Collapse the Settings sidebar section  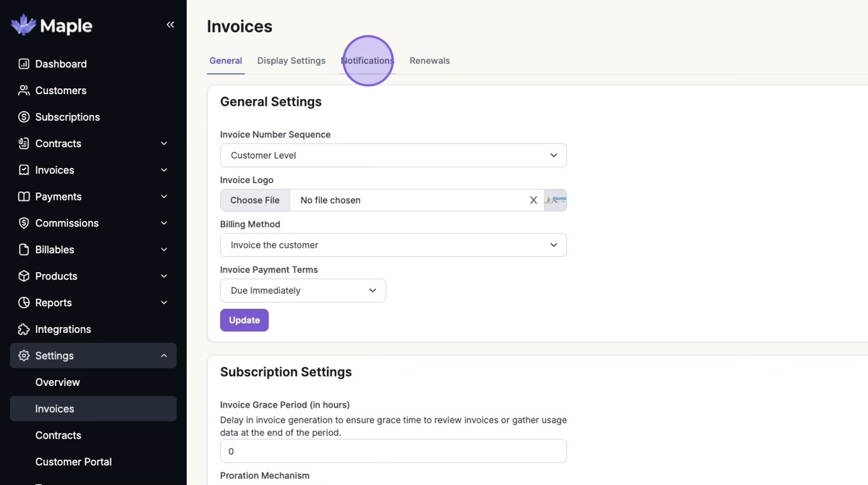[x=164, y=355]
